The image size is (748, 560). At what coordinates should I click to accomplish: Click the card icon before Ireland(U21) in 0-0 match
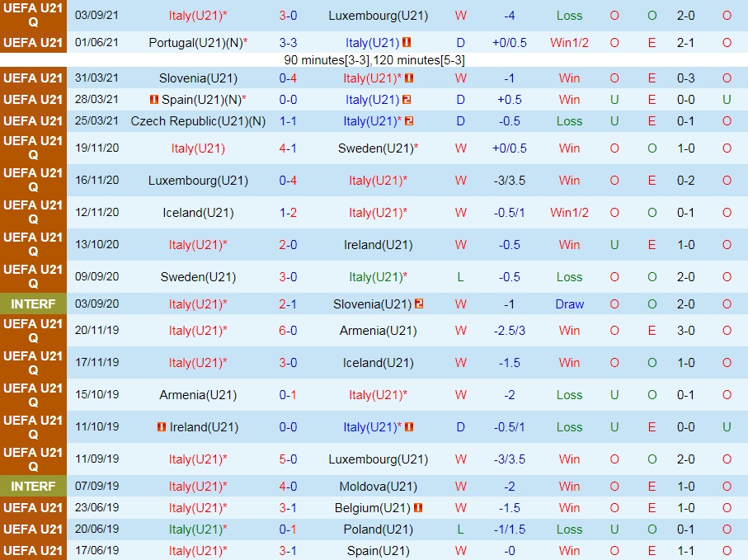tap(161, 427)
